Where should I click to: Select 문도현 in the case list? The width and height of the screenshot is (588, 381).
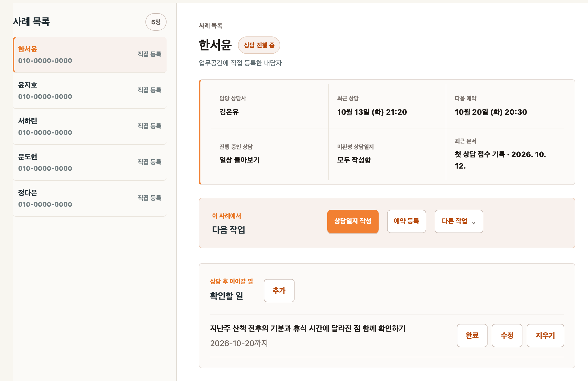(x=90, y=162)
